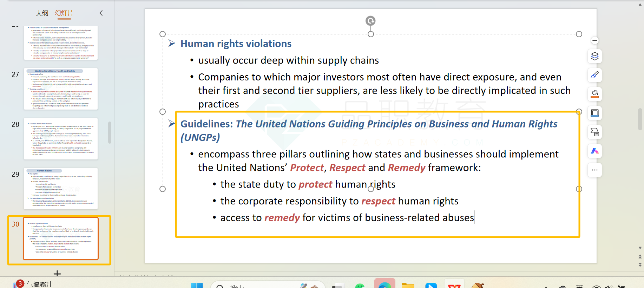644x288 pixels.
Task: Open WeChat from taskbar
Action: tap(360, 286)
